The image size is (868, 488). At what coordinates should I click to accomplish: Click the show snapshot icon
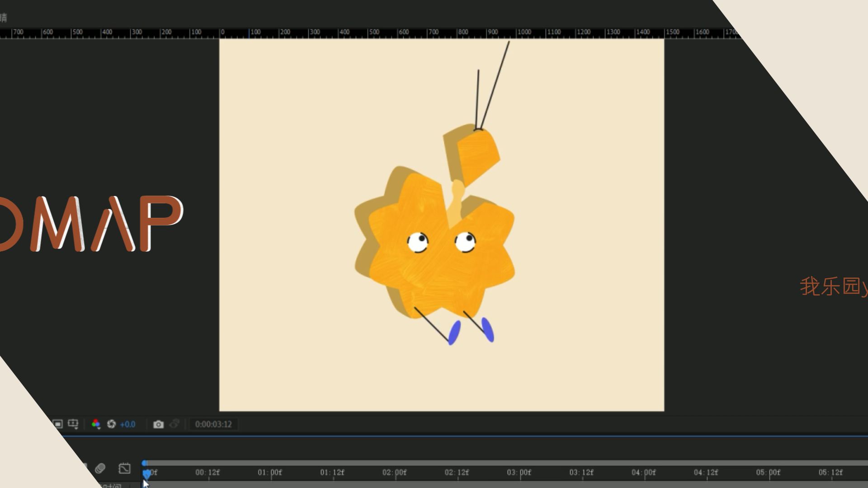174,424
